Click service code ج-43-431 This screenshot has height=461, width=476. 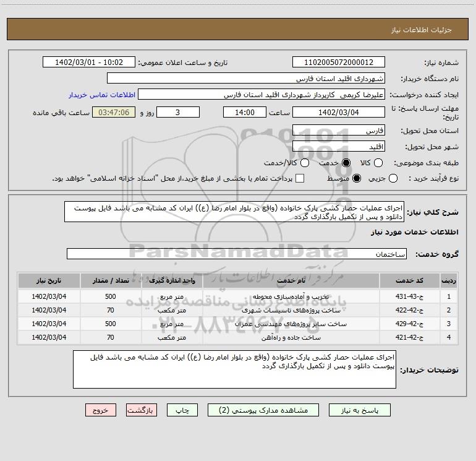409,296
